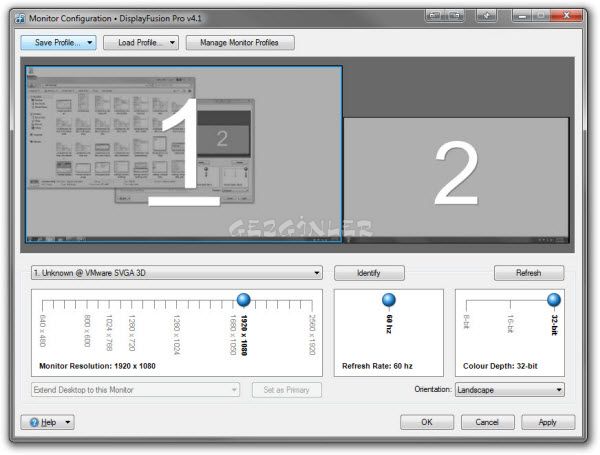Click Manage Monitor Profiles
Image resolution: width=600 pixels, height=455 pixels.
[240, 42]
